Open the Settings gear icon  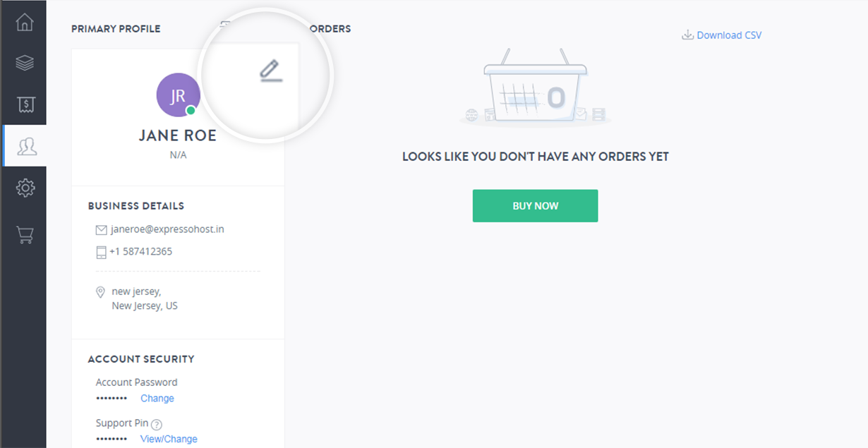(x=25, y=188)
